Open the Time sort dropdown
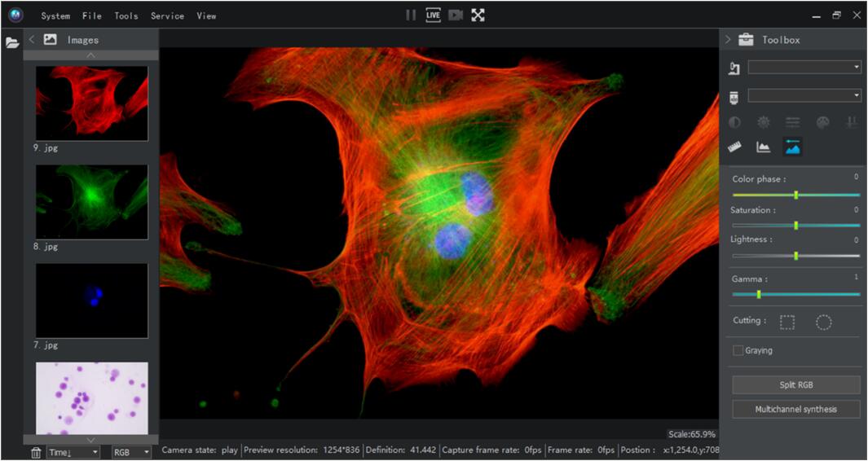Image resolution: width=868 pixels, height=461 pixels. pos(72,452)
